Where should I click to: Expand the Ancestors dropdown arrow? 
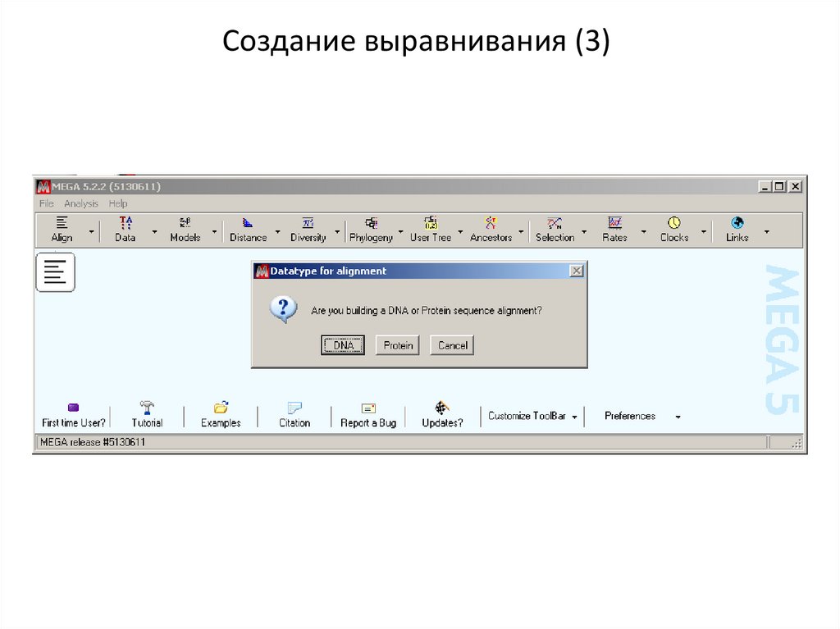coord(520,232)
